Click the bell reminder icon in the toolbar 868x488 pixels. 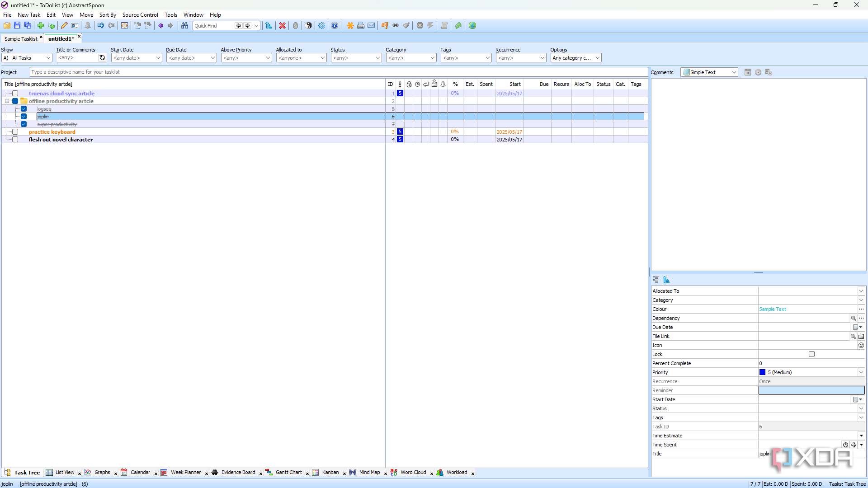tap(88, 26)
